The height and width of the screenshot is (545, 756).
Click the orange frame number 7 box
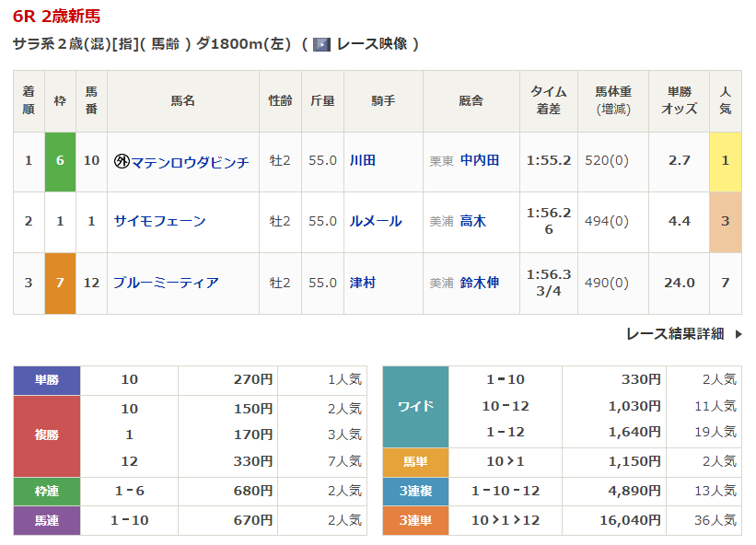point(60,283)
